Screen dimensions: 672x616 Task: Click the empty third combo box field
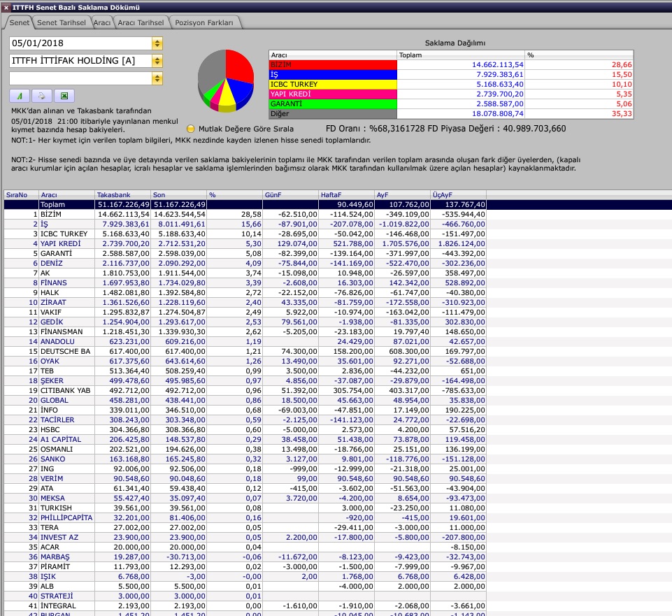point(80,78)
